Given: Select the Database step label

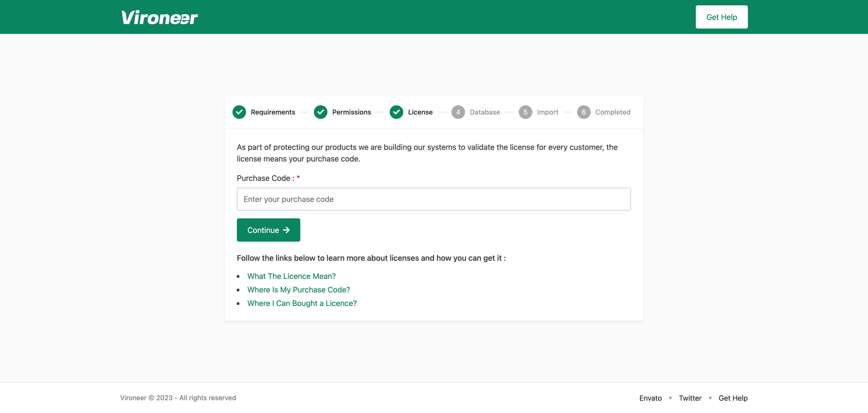Looking at the screenshot, I should (x=485, y=112).
